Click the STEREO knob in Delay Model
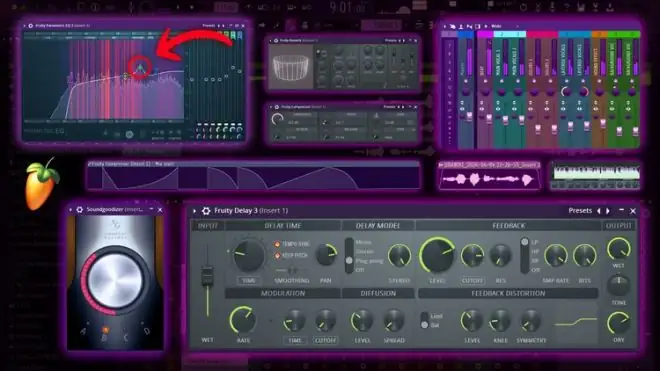Screen dimensions: 660x371 coord(399,255)
